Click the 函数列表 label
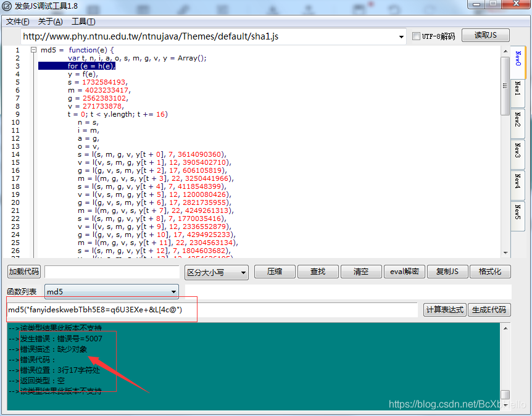Viewport: 532px width, 416px height. coord(22,292)
